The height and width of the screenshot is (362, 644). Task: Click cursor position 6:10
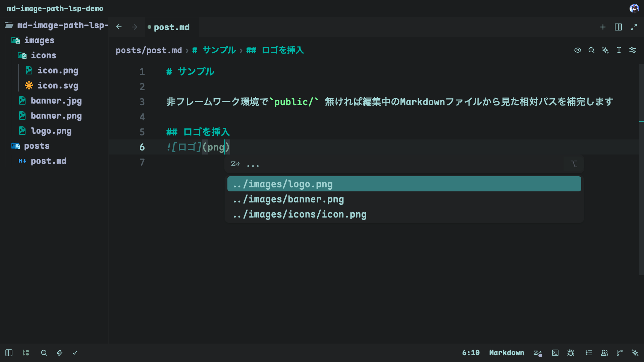pos(471,353)
